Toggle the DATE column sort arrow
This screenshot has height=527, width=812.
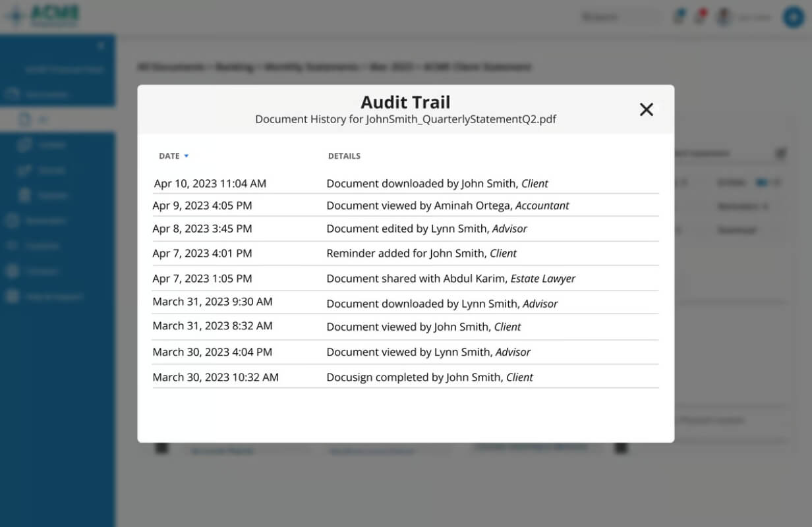coord(187,156)
